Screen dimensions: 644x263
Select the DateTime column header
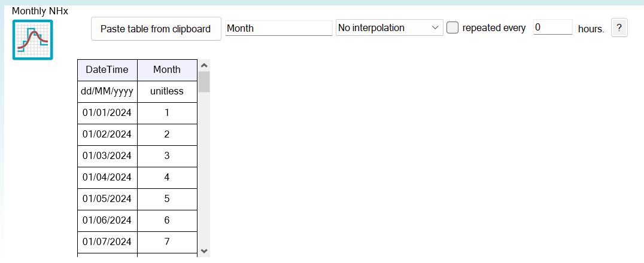pyautogui.click(x=107, y=69)
